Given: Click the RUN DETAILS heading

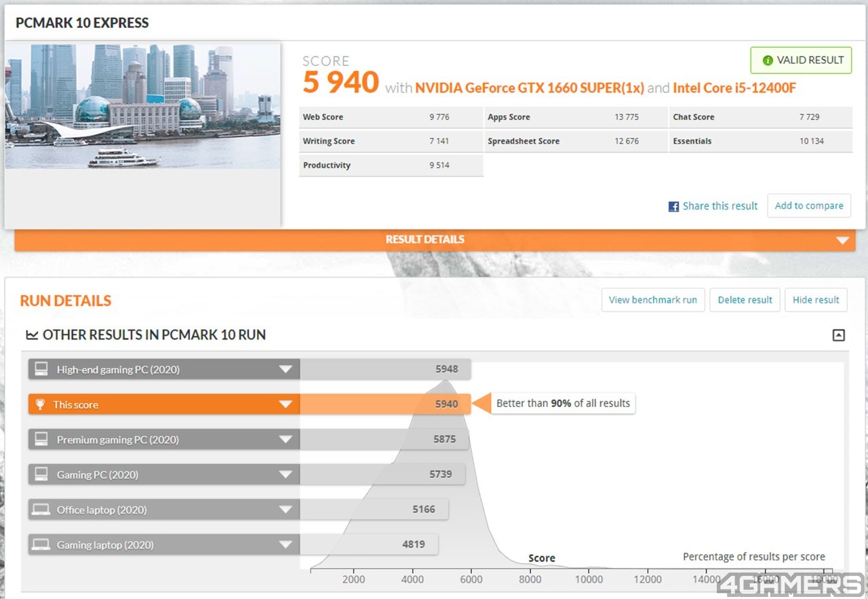Looking at the screenshot, I should (66, 301).
